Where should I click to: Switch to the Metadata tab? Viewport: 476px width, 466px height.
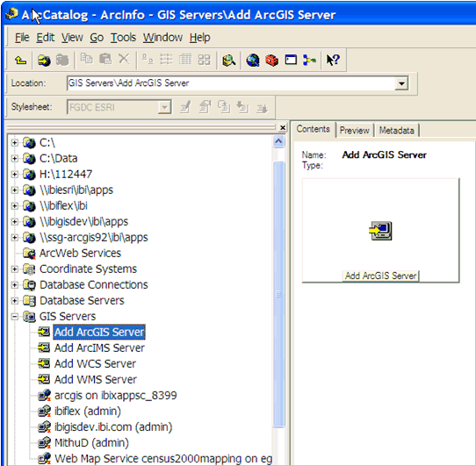point(396,131)
